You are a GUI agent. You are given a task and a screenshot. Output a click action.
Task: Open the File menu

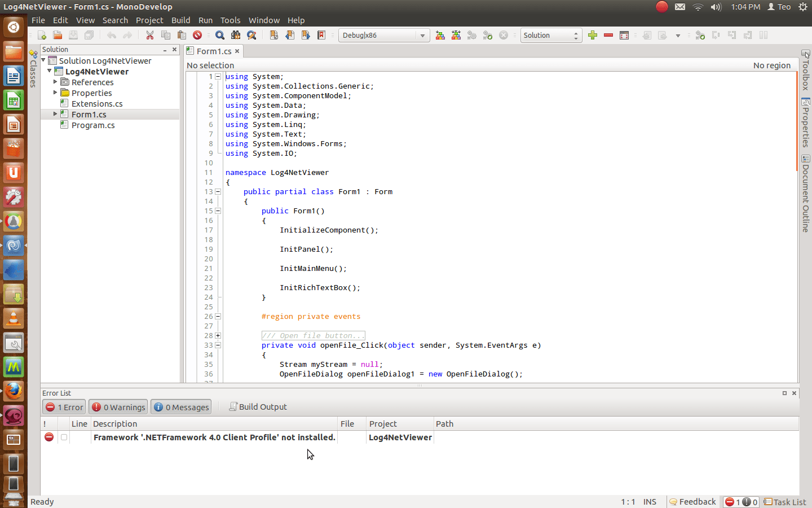pyautogui.click(x=38, y=20)
